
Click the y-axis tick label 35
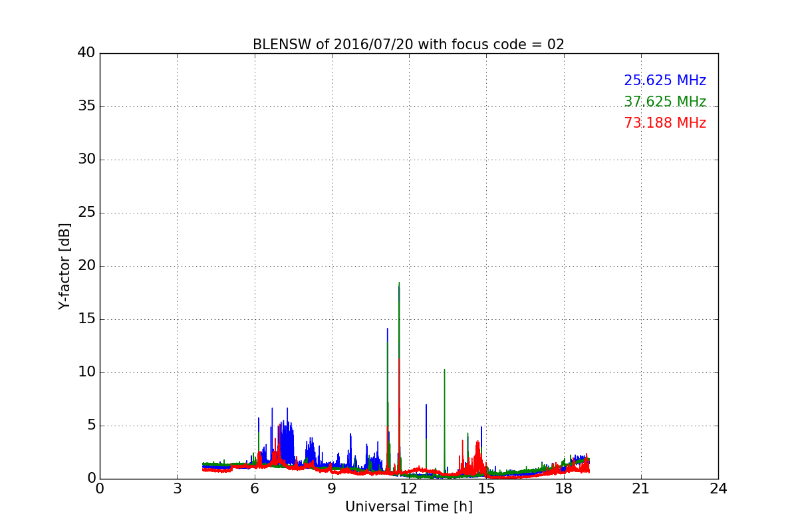point(86,106)
